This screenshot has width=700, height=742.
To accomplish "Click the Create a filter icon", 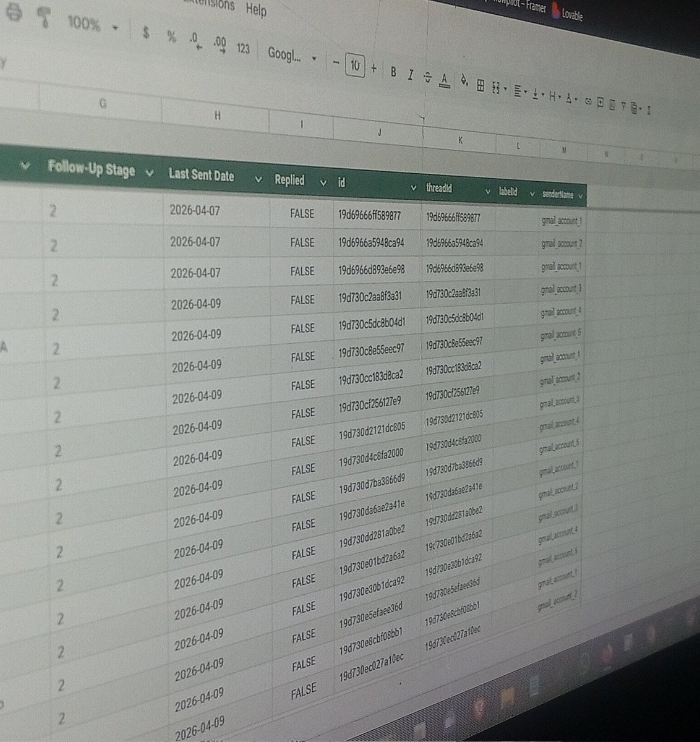I will [x=623, y=107].
